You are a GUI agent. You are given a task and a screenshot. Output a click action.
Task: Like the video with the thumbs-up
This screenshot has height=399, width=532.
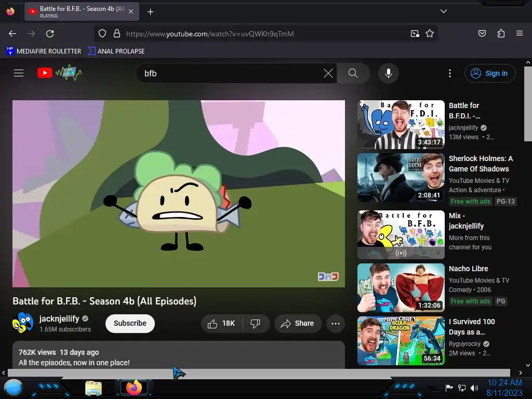tap(221, 324)
